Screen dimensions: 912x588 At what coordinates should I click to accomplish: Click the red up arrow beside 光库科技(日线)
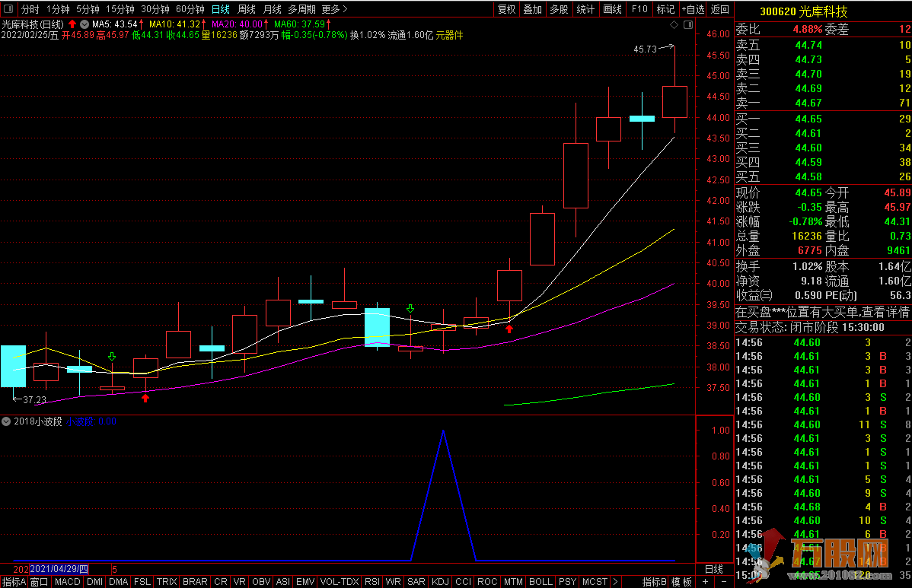click(72, 24)
